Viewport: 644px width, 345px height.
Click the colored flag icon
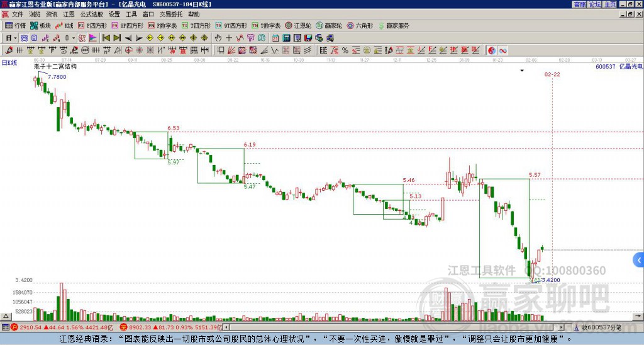tap(93, 38)
